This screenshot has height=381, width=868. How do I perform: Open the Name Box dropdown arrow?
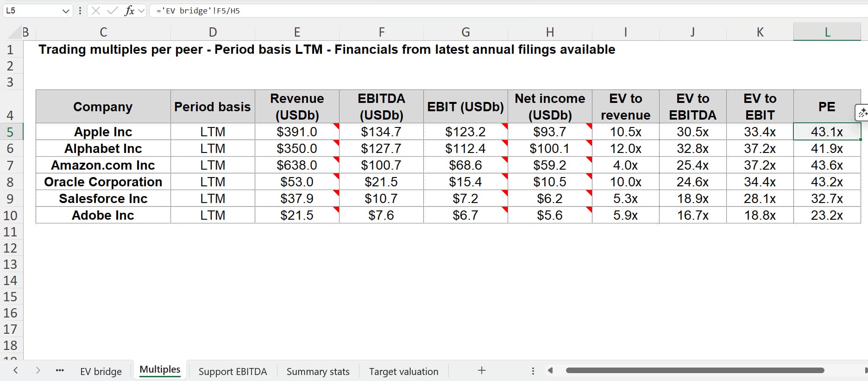(65, 11)
